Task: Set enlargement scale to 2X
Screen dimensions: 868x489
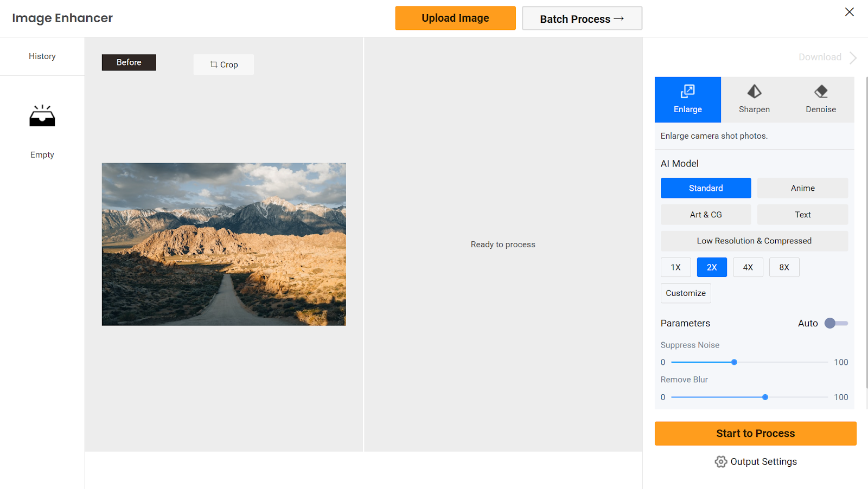Action: click(x=712, y=267)
